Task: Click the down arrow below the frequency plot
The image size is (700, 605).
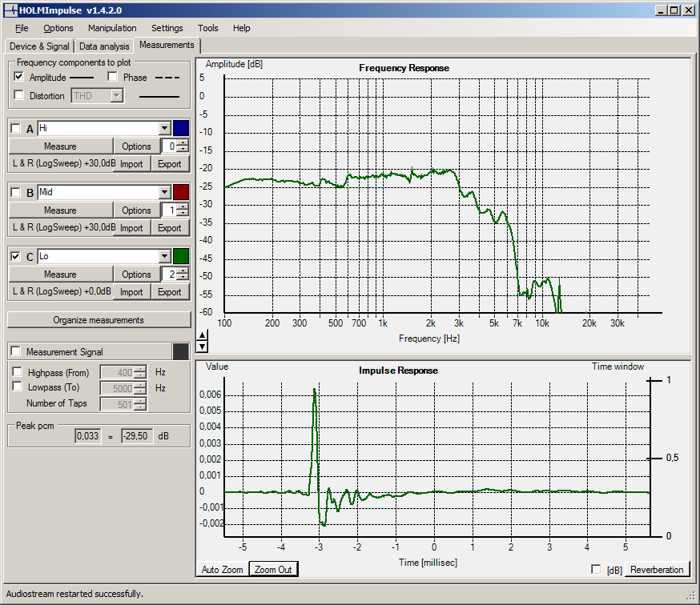Action: click(203, 347)
